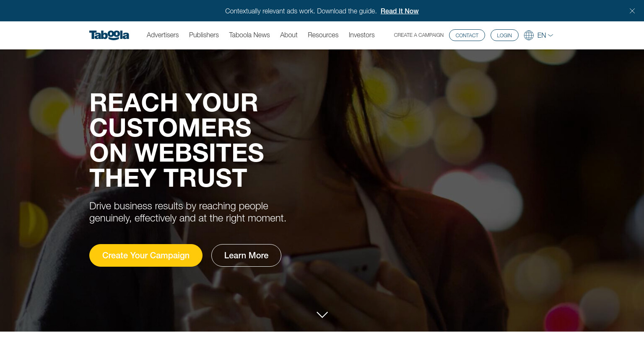The height and width of the screenshot is (345, 644).
Task: Open the Advertisers menu
Action: [x=163, y=35]
